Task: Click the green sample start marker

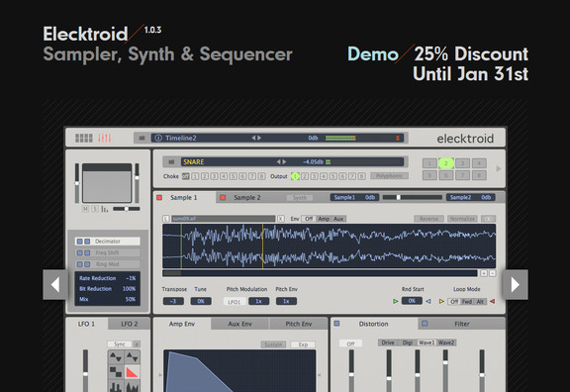Action: pyautogui.click(x=181, y=246)
